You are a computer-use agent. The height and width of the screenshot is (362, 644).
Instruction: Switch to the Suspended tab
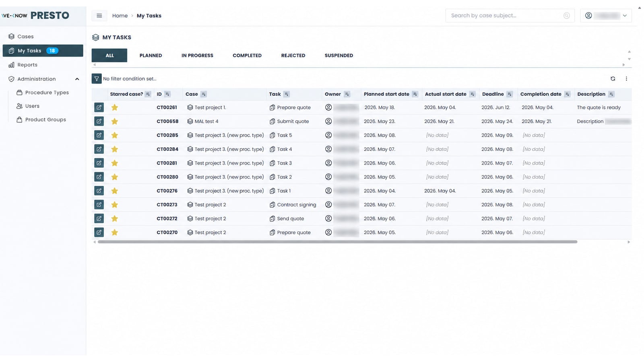point(339,56)
